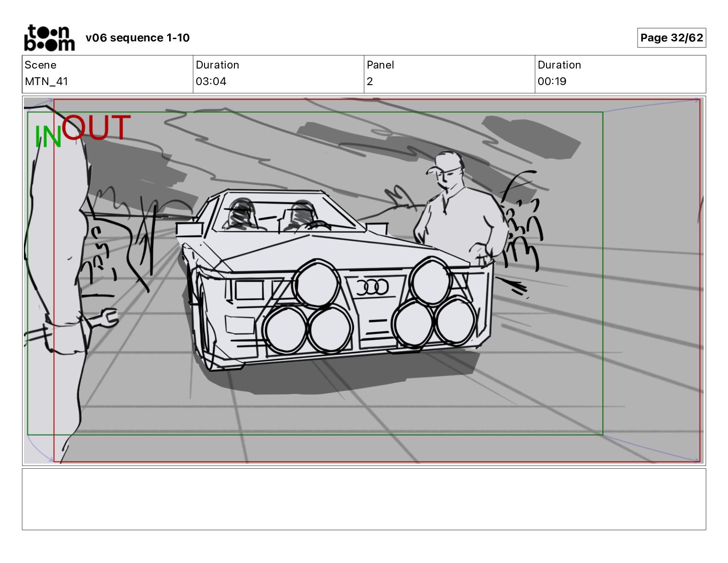Screen dimensions: 728x563
Task: Click the 'Scene' header label
Action: pyautogui.click(x=40, y=65)
